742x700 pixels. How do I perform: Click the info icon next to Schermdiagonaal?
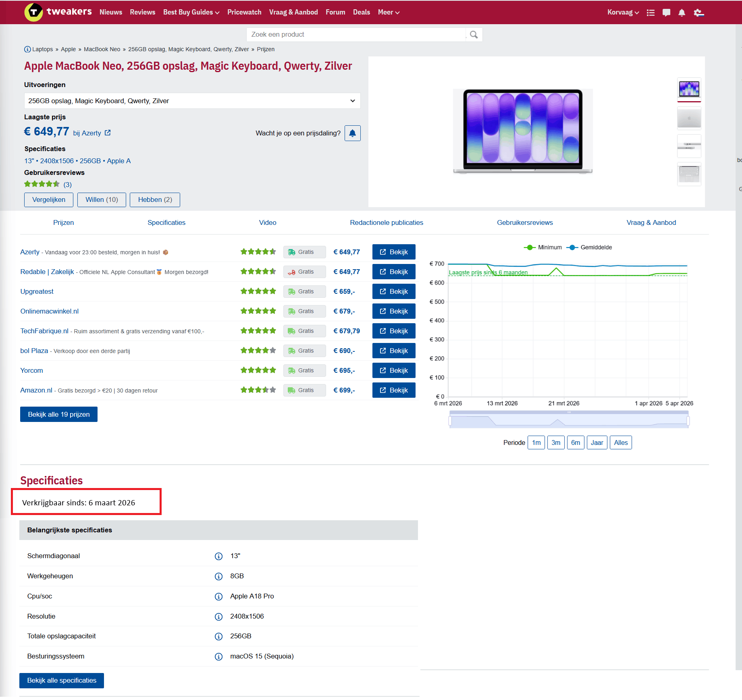(218, 556)
